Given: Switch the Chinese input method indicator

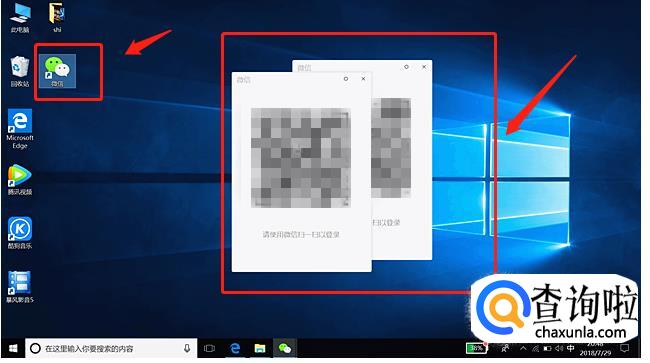Looking at the screenshot, I should click(570, 348).
